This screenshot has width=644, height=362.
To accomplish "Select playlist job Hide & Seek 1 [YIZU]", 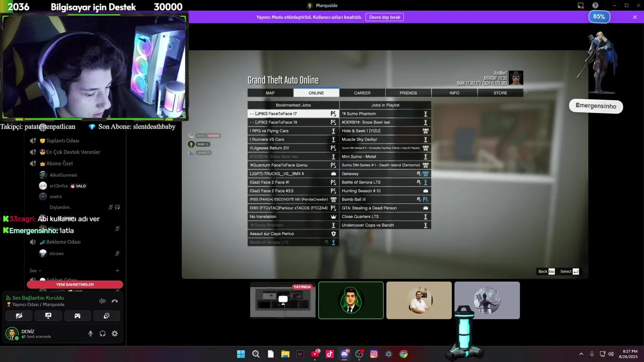I will 385,131.
